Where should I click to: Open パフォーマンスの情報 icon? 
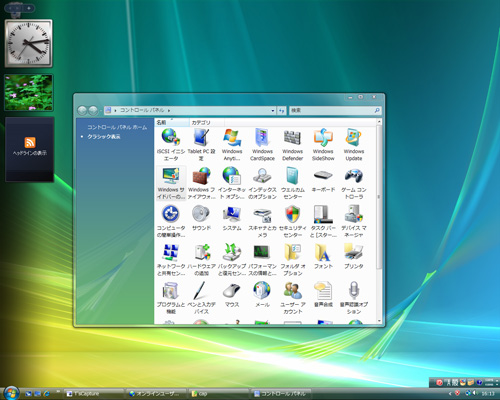[262, 260]
